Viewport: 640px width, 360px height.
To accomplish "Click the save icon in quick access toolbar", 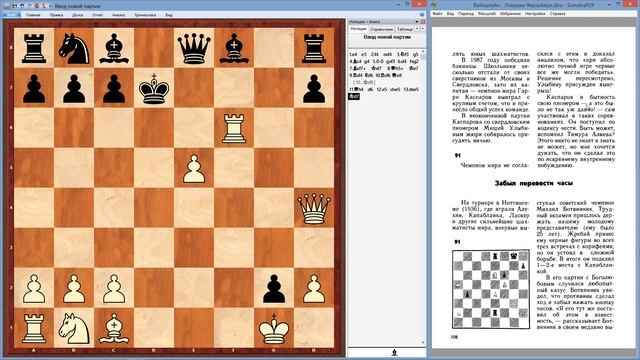I will point(14,6).
